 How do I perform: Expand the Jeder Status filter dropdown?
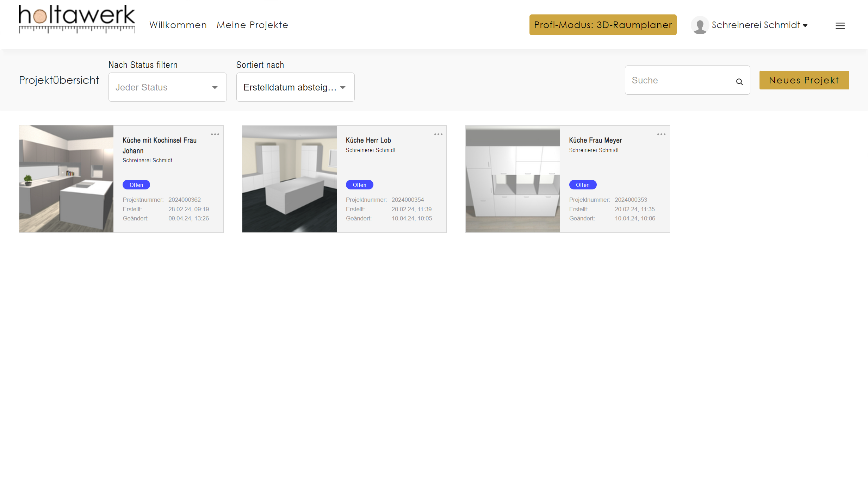[167, 87]
